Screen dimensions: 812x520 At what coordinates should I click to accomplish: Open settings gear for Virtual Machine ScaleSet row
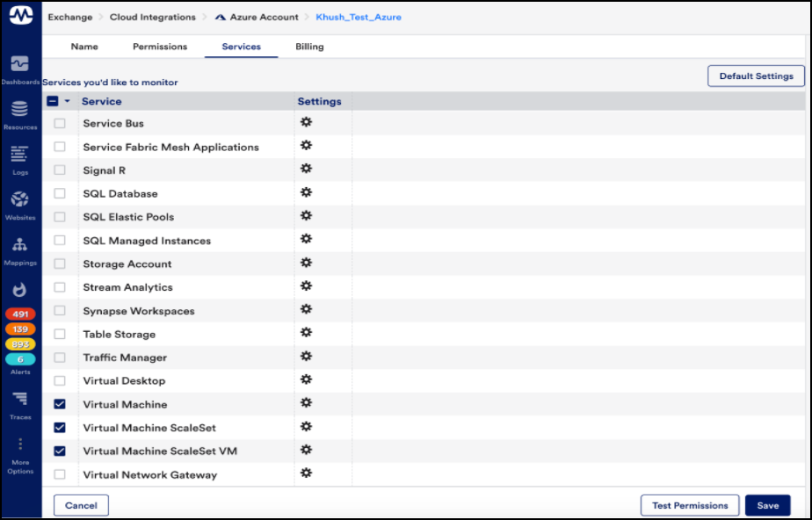coord(306,426)
